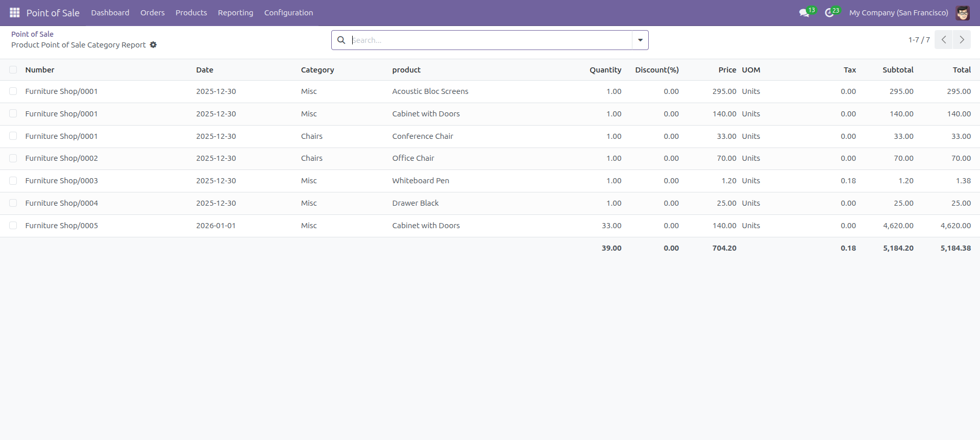Click the gear actions icon beside report title

[153, 45]
